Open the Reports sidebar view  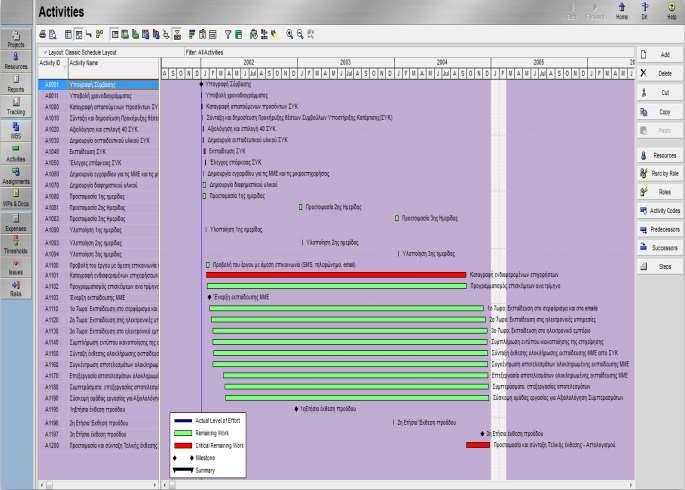tap(16, 84)
